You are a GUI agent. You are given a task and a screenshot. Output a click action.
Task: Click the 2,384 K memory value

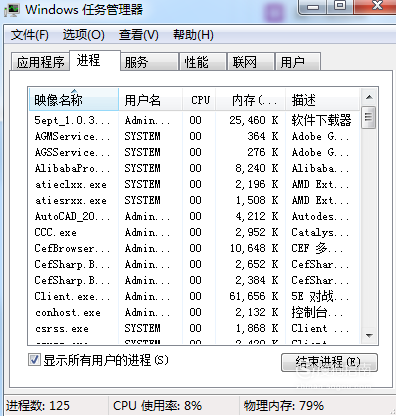tap(257, 280)
